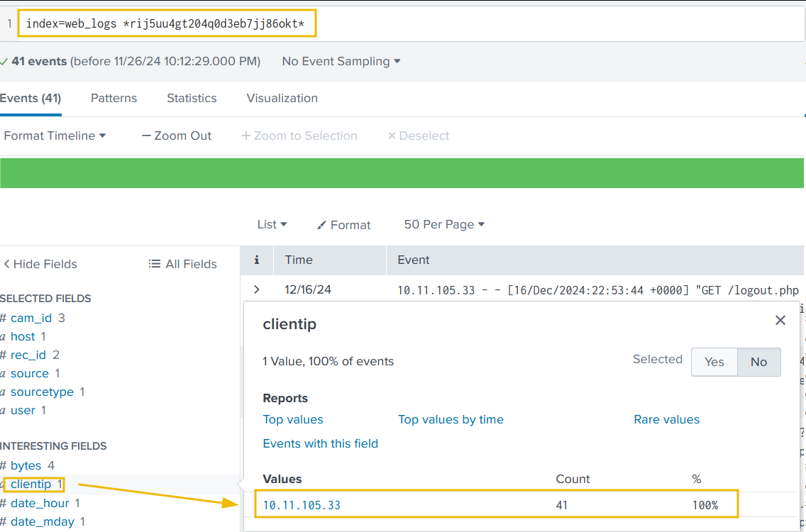This screenshot has width=806, height=532.
Task: Click the info column header icon
Action: (x=257, y=260)
